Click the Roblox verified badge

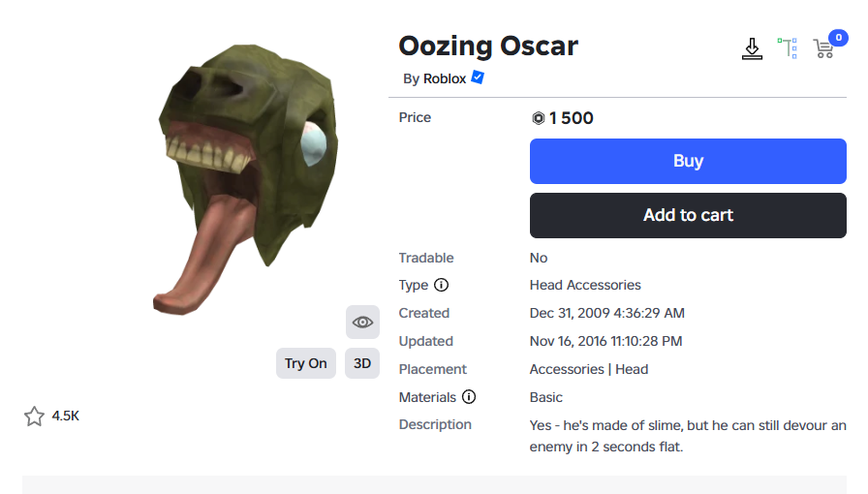(x=478, y=77)
